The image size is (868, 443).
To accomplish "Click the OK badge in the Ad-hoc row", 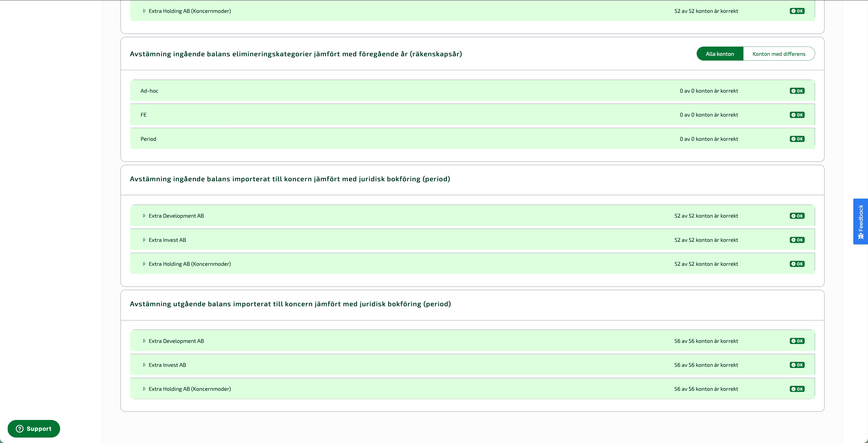I will (797, 91).
